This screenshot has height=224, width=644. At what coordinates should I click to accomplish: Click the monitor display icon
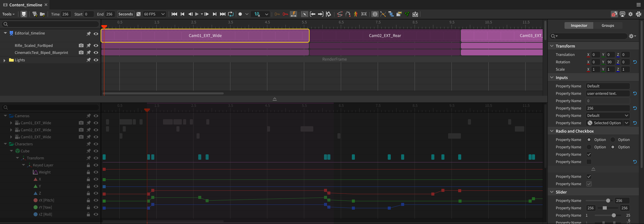[623, 14]
